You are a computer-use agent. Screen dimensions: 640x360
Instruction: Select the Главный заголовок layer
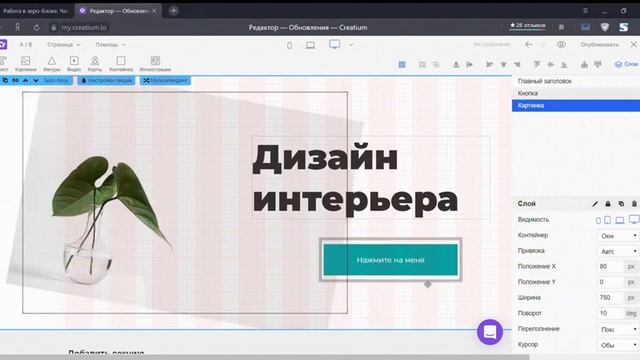(576, 81)
